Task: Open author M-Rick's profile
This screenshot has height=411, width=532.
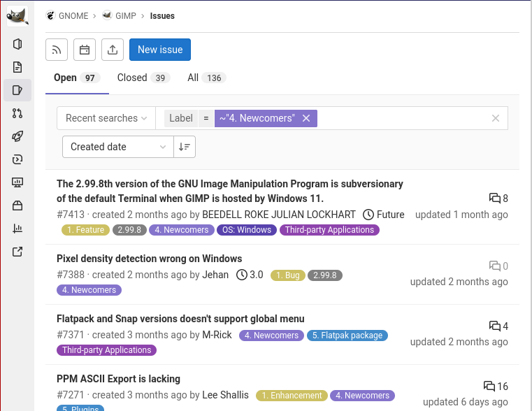Action: (217, 335)
